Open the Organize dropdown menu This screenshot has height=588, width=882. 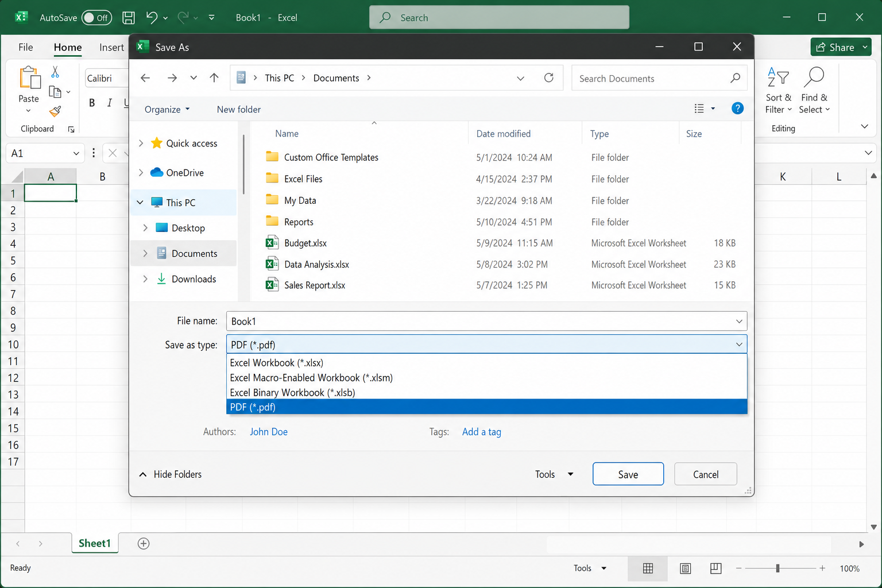167,110
